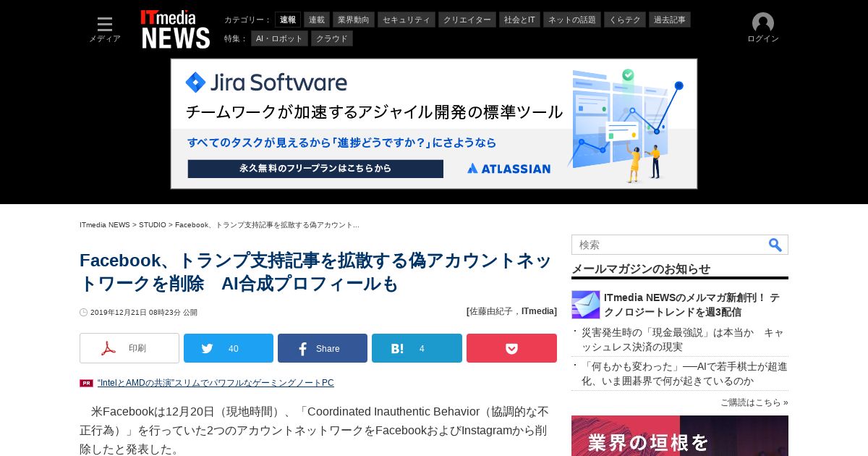Open the AI・ロボット feature tab
The width and height of the screenshot is (868, 456).
tap(279, 38)
